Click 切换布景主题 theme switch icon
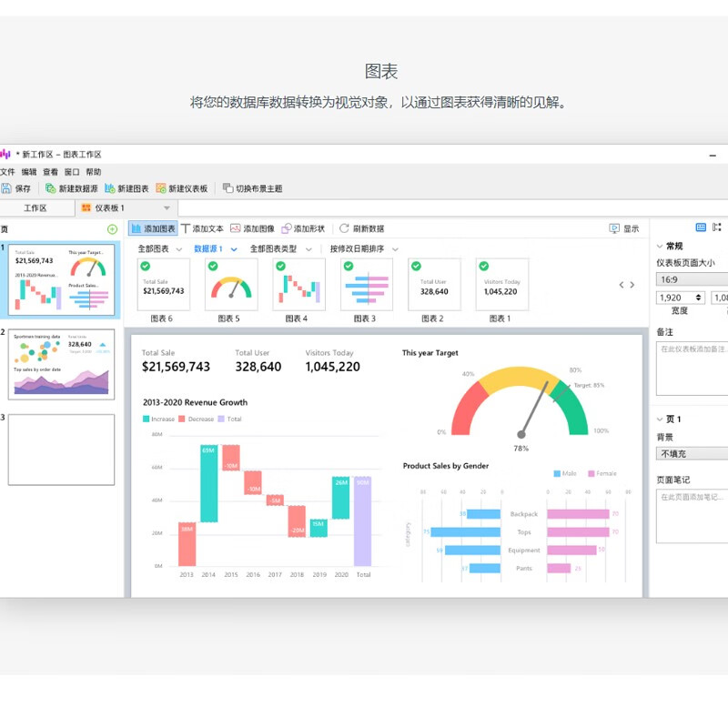The image size is (728, 728). (227, 188)
